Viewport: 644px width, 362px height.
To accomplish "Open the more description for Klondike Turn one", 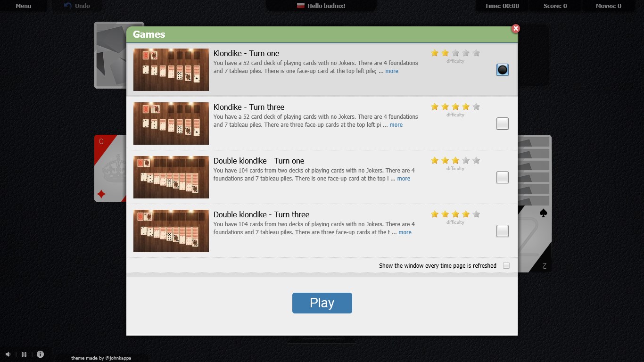I will point(391,71).
